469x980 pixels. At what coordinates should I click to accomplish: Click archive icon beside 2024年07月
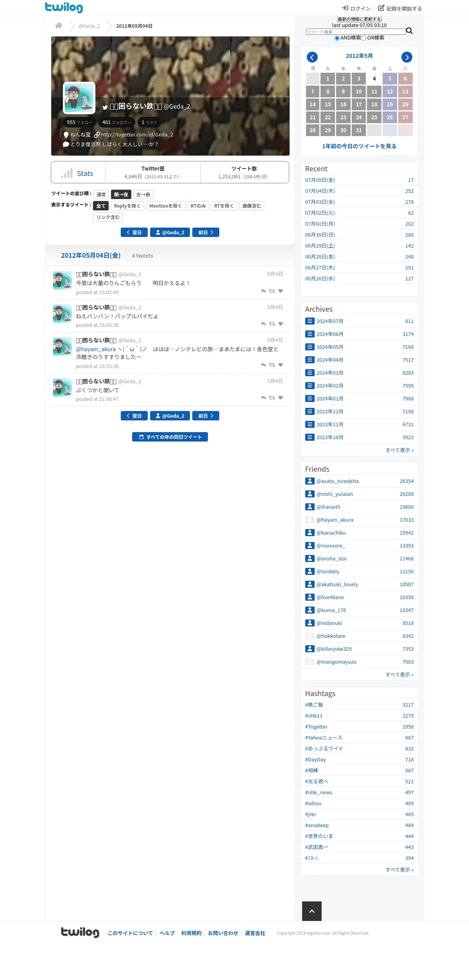[x=310, y=321]
